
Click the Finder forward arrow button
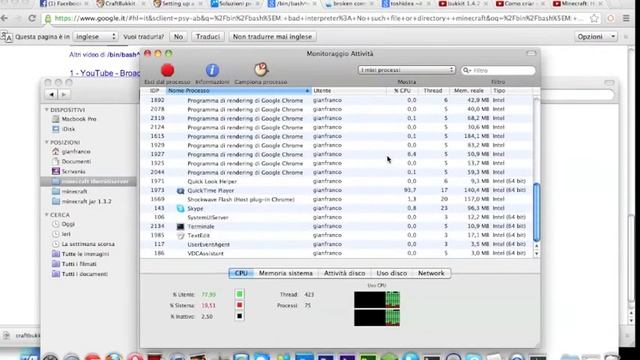click(64, 95)
